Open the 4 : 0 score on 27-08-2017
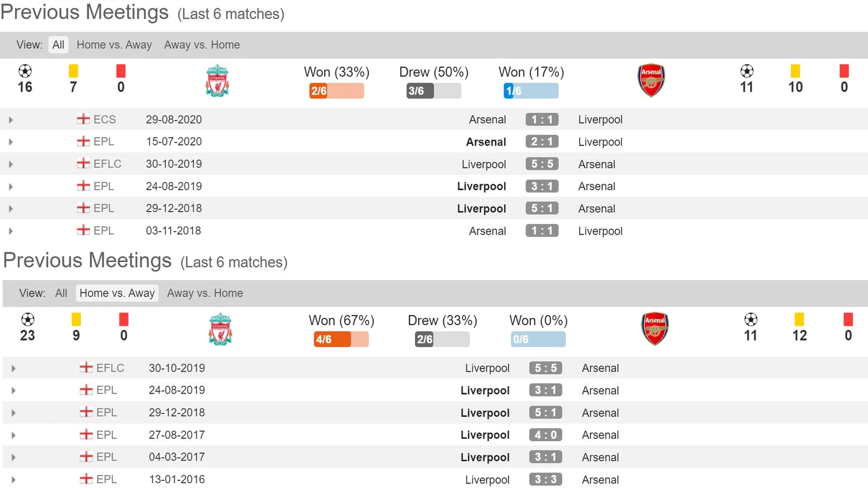This screenshot has width=868, height=488. tap(545, 435)
